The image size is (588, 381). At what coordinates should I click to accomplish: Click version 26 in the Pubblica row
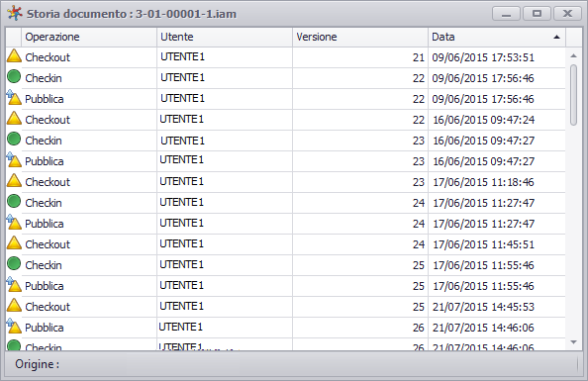click(x=419, y=328)
